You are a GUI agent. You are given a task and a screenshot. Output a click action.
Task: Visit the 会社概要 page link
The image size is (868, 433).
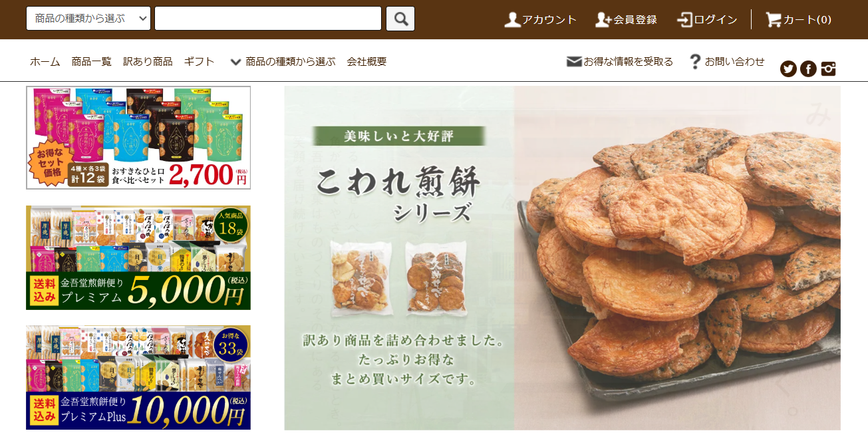tap(366, 61)
